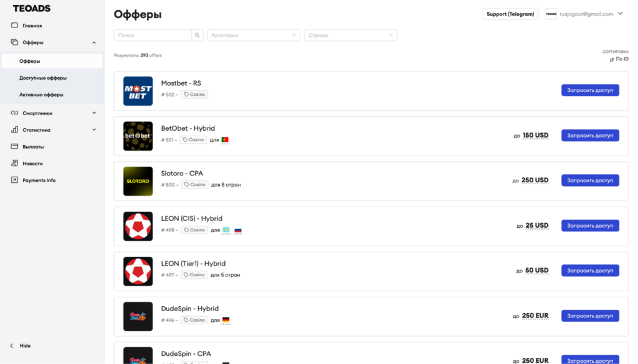This screenshot has width=638, height=364.
Task: Request access to LEON (CIS) - Hybrid
Action: (x=590, y=225)
